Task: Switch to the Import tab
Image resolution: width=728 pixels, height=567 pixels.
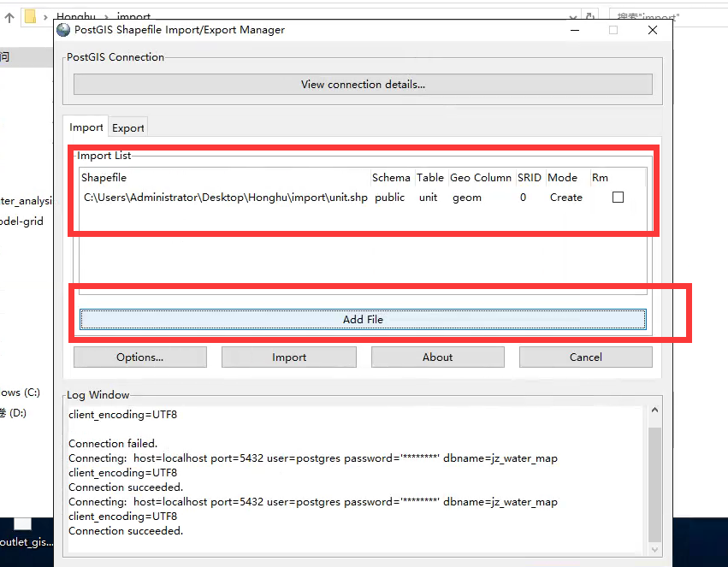Action: pyautogui.click(x=86, y=127)
